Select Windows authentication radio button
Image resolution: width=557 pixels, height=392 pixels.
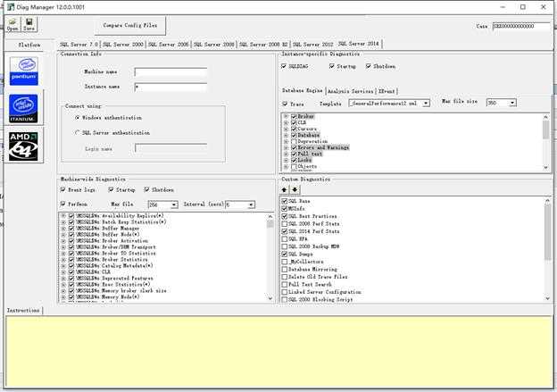[77, 118]
